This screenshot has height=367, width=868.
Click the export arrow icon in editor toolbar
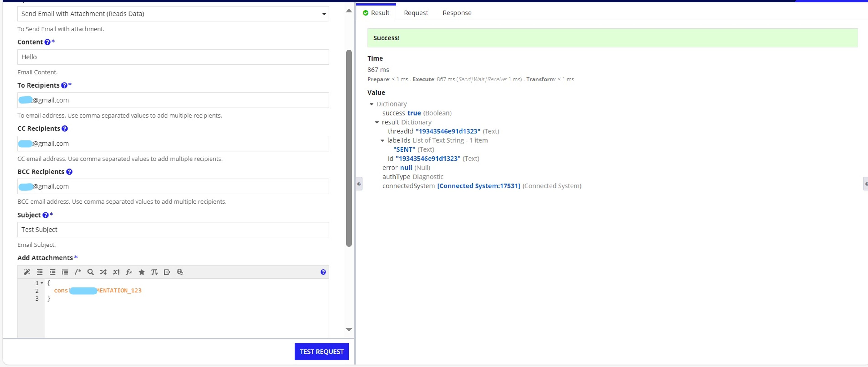click(x=167, y=272)
